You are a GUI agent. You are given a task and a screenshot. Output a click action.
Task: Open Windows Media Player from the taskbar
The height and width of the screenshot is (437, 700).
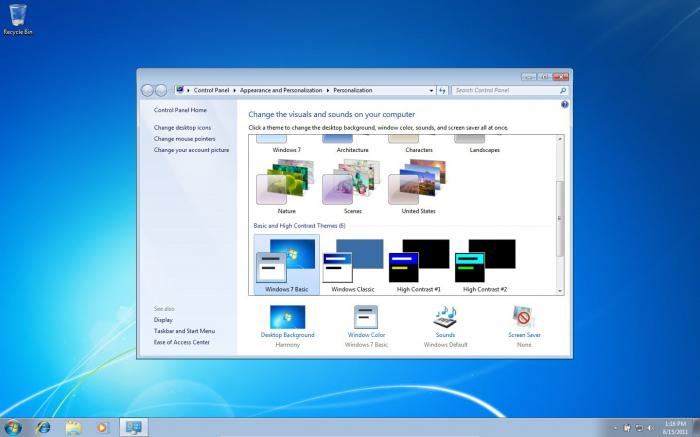(102, 427)
